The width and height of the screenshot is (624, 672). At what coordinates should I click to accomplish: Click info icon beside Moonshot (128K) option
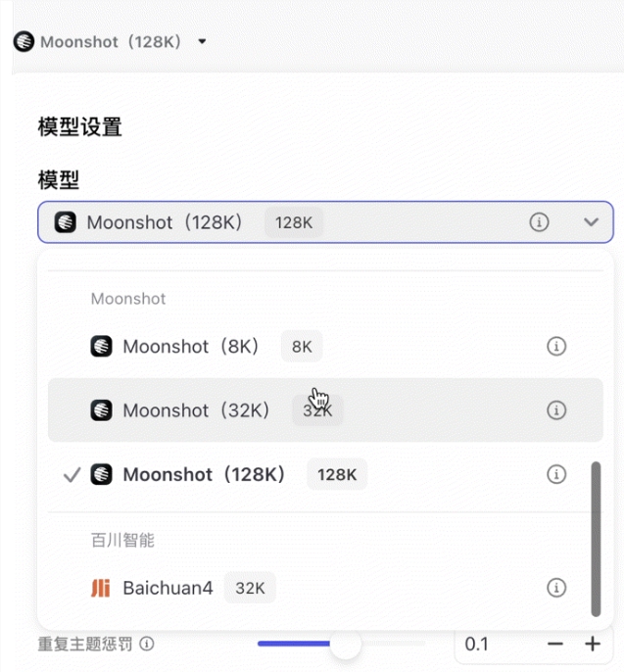click(556, 474)
